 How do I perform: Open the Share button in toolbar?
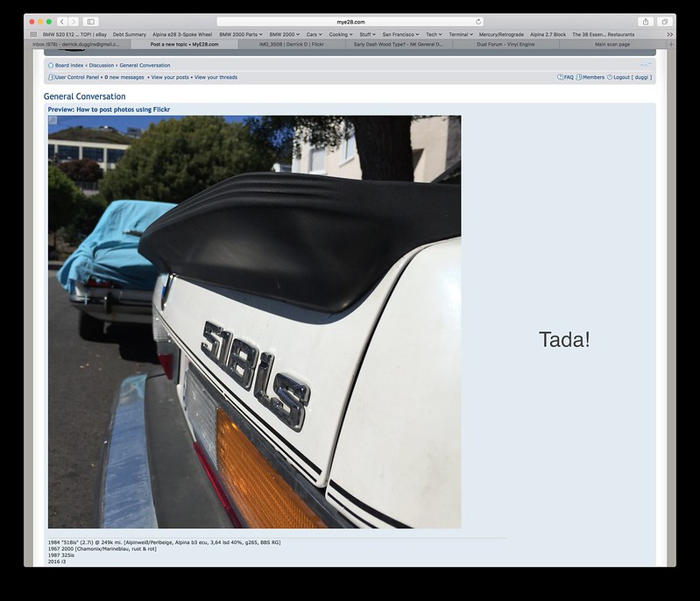click(646, 21)
